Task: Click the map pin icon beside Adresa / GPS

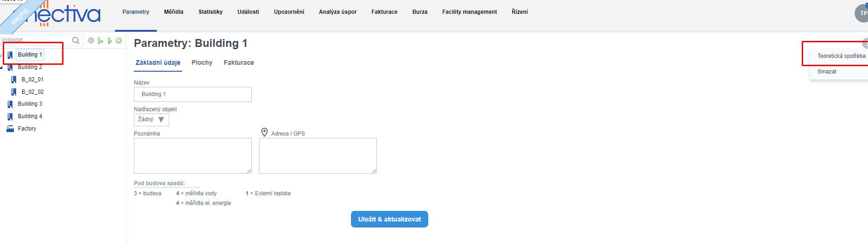Action: (x=264, y=132)
